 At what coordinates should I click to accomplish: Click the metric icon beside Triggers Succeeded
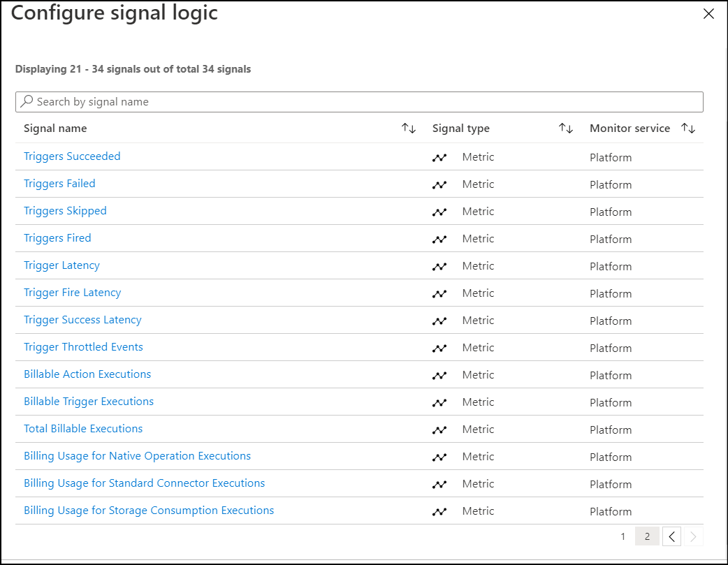pyautogui.click(x=439, y=158)
